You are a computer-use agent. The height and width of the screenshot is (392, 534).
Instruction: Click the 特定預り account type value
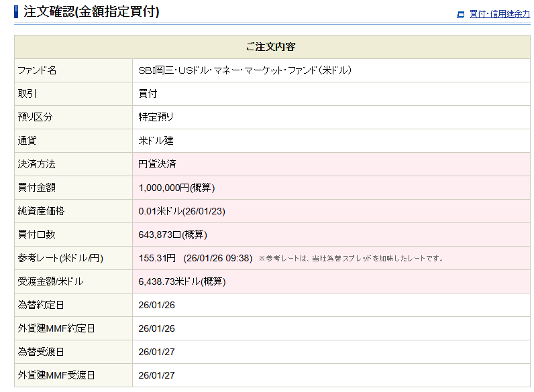tap(156, 117)
